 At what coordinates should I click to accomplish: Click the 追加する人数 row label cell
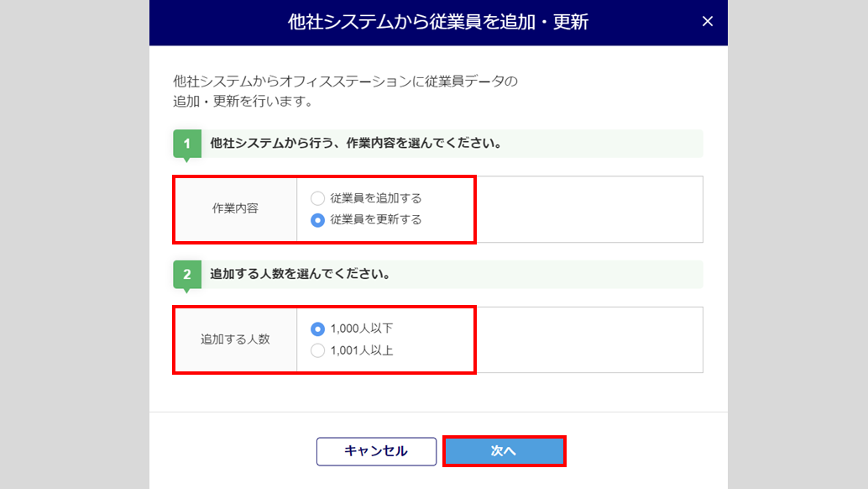click(x=235, y=339)
